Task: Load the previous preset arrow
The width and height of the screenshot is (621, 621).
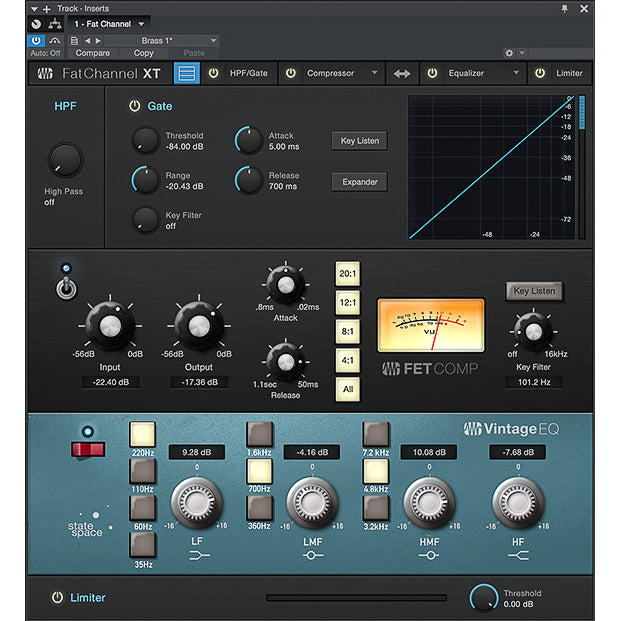Action: 88,40
